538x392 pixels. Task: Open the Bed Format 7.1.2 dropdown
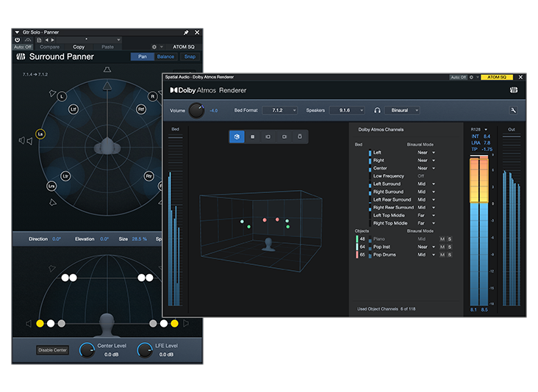point(281,110)
